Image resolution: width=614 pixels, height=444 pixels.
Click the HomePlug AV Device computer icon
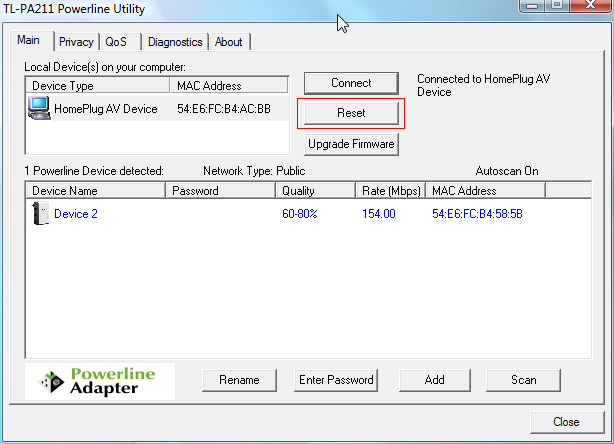click(x=39, y=108)
